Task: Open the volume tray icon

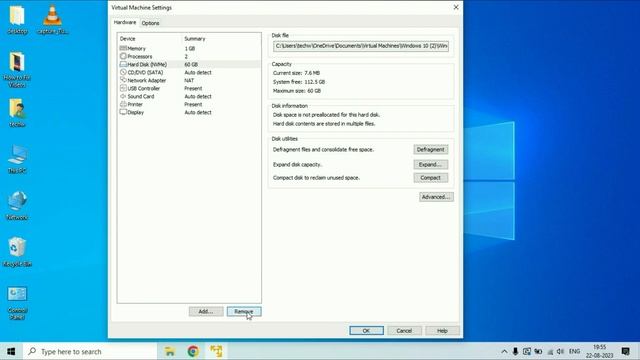Action: tap(560, 351)
